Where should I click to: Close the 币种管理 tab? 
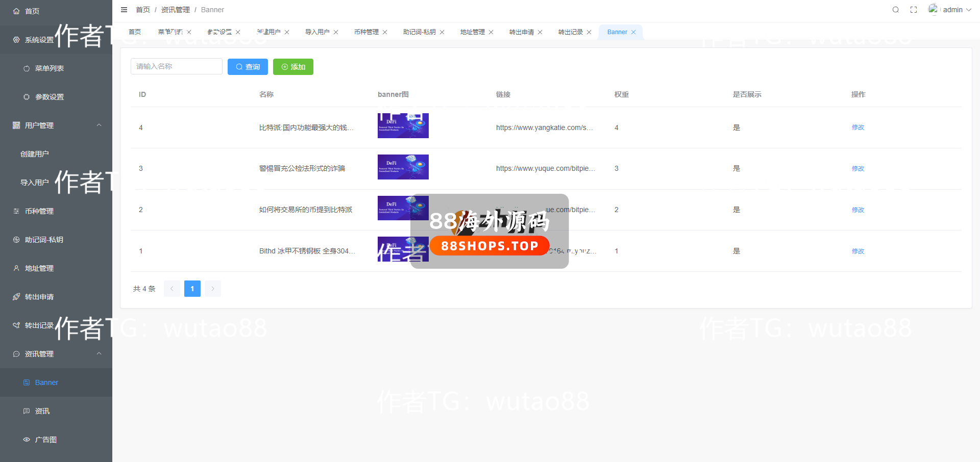[385, 32]
